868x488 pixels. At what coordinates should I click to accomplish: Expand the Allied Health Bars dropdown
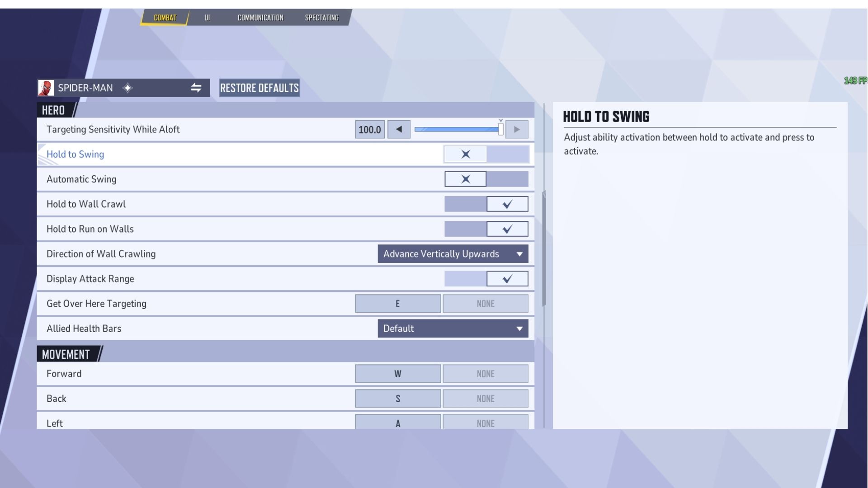pos(453,328)
